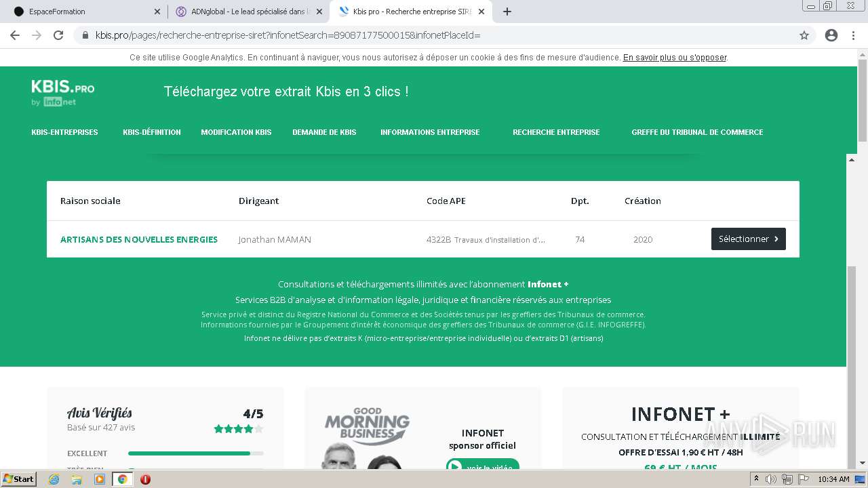Screen dimensions: 868x488
Task: Switch to the ADNglobal tab
Action: (248, 12)
